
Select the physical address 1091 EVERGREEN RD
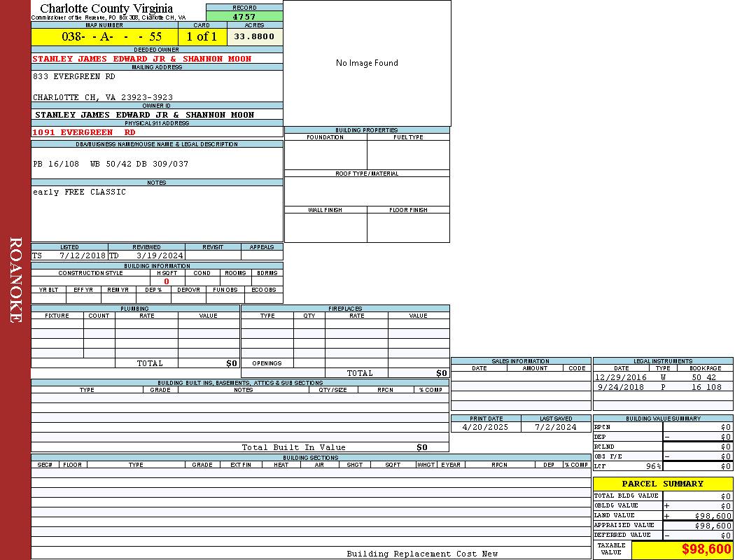[84, 132]
